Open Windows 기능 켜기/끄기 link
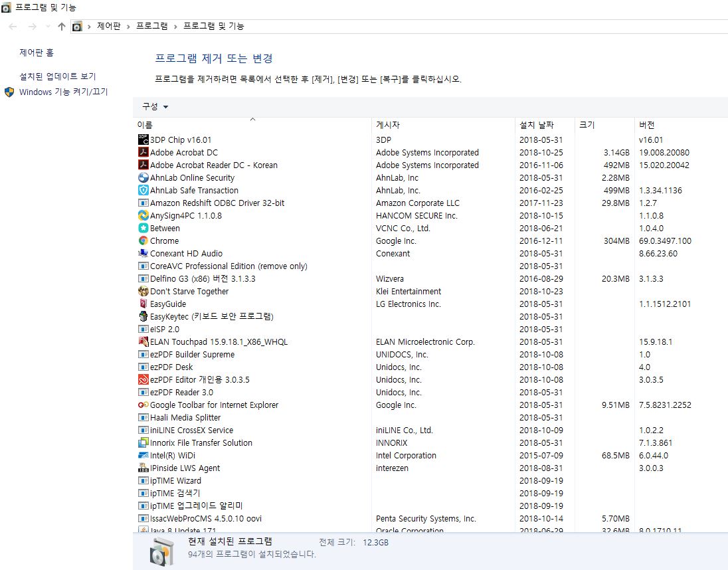Screen dimensions: 728x570 click(x=63, y=92)
